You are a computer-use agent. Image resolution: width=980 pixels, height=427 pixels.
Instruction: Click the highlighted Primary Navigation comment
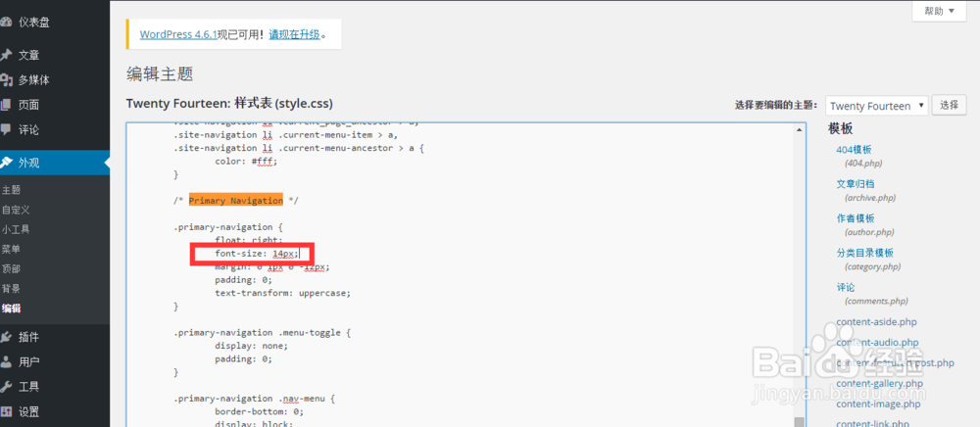235,201
